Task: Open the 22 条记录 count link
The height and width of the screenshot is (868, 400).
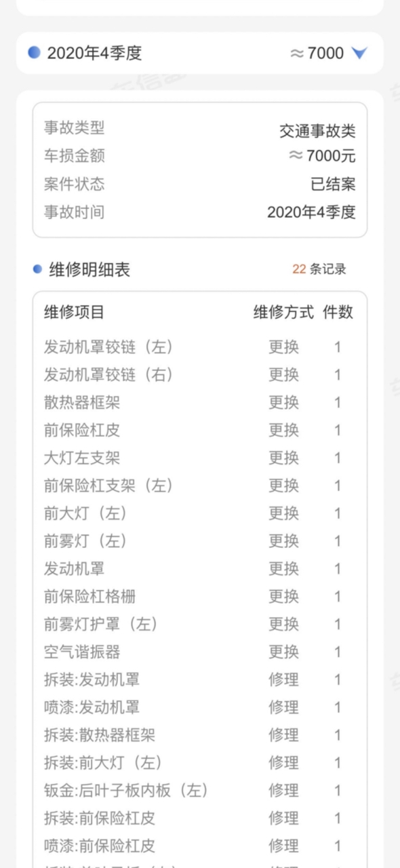Action: point(319,269)
